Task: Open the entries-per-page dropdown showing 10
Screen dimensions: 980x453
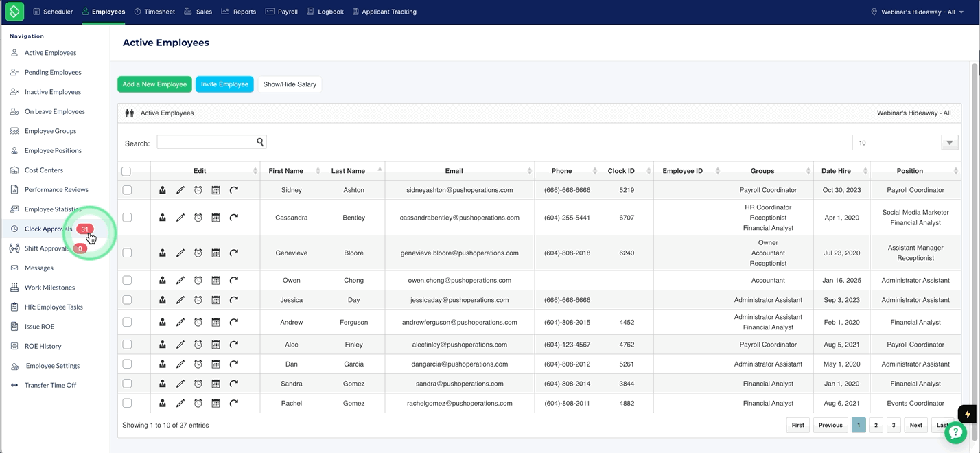Action: [905, 143]
